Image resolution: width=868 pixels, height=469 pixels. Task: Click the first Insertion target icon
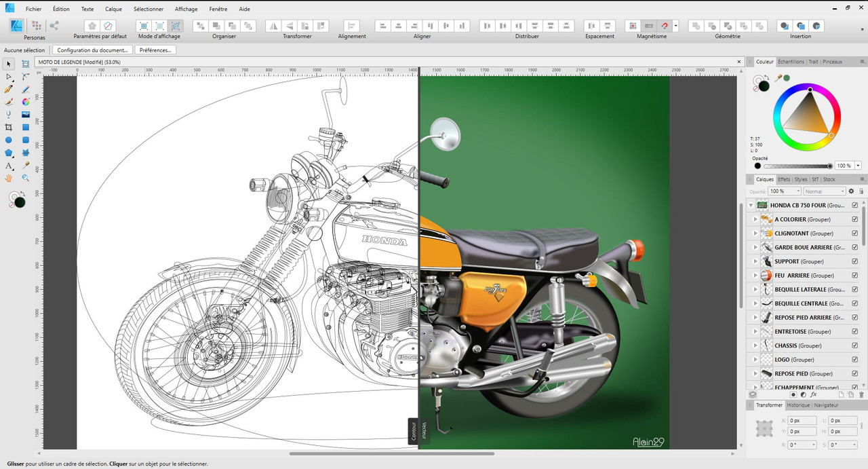point(785,26)
